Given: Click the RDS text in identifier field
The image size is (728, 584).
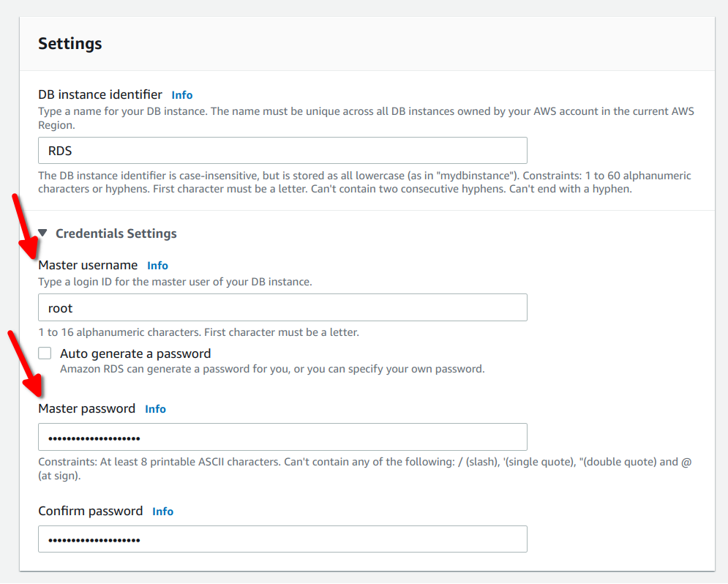Looking at the screenshot, I should [59, 151].
